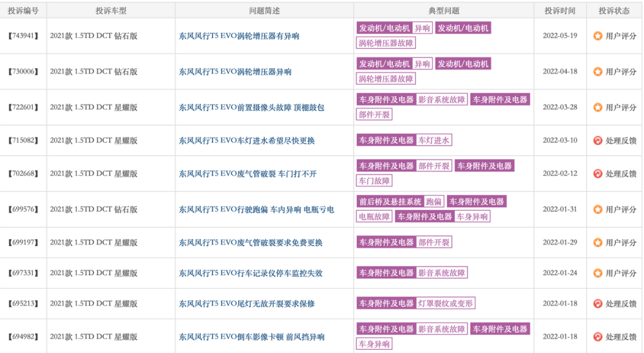Click the 投诉状态 column header
Screen dimensions: 644x353
pos(614,11)
